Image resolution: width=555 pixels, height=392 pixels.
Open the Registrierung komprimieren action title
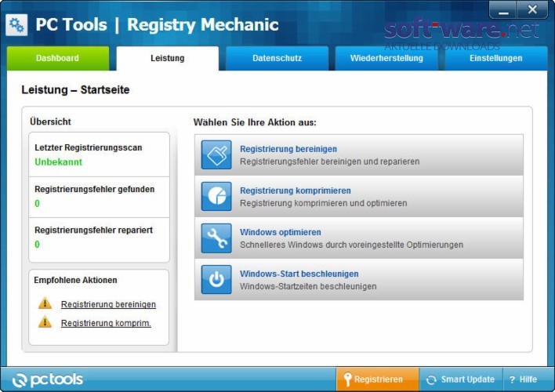[x=296, y=191]
